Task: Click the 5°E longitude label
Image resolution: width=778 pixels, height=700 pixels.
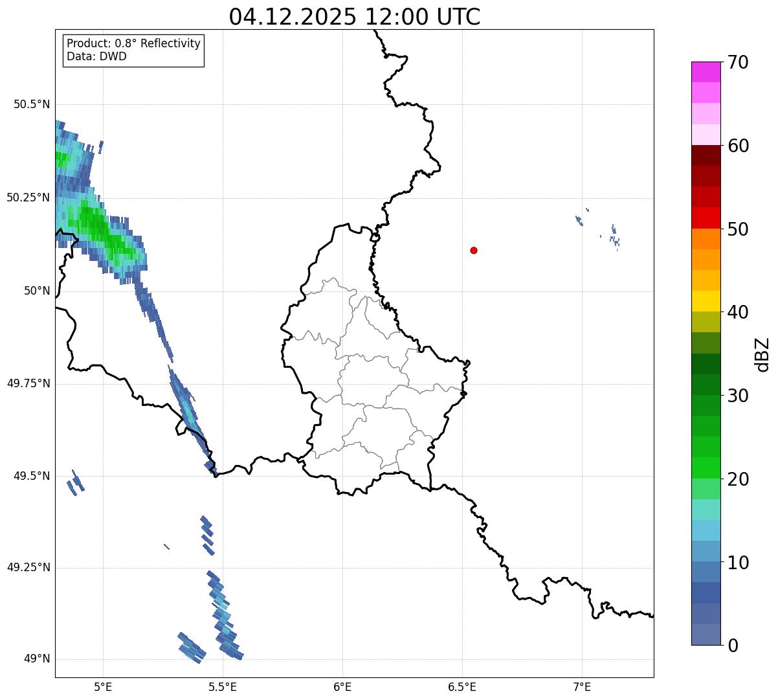Action: point(103,686)
